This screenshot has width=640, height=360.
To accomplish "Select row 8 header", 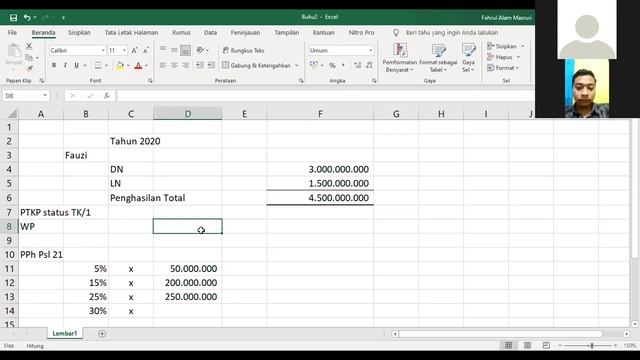I will pyautogui.click(x=9, y=226).
